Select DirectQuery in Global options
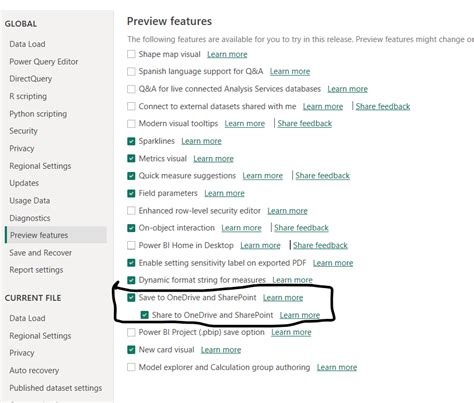 [31, 79]
